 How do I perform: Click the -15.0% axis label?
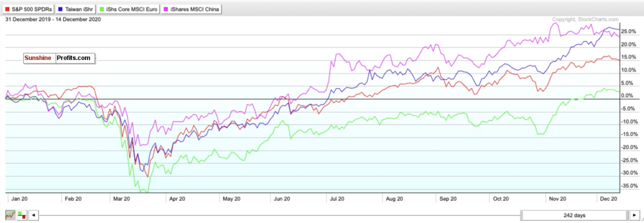[x=629, y=134]
